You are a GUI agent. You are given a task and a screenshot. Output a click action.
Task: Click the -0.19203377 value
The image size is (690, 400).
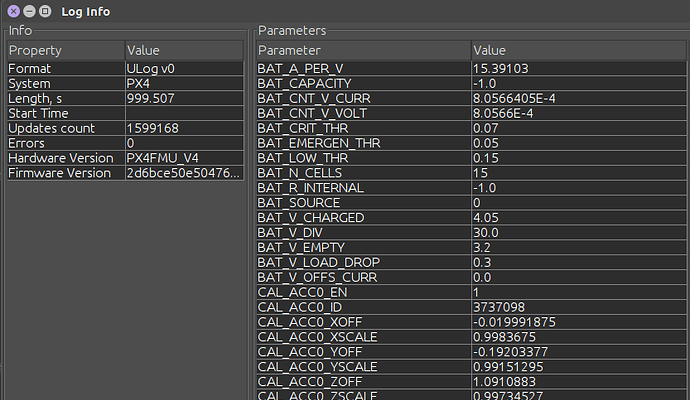click(579, 353)
